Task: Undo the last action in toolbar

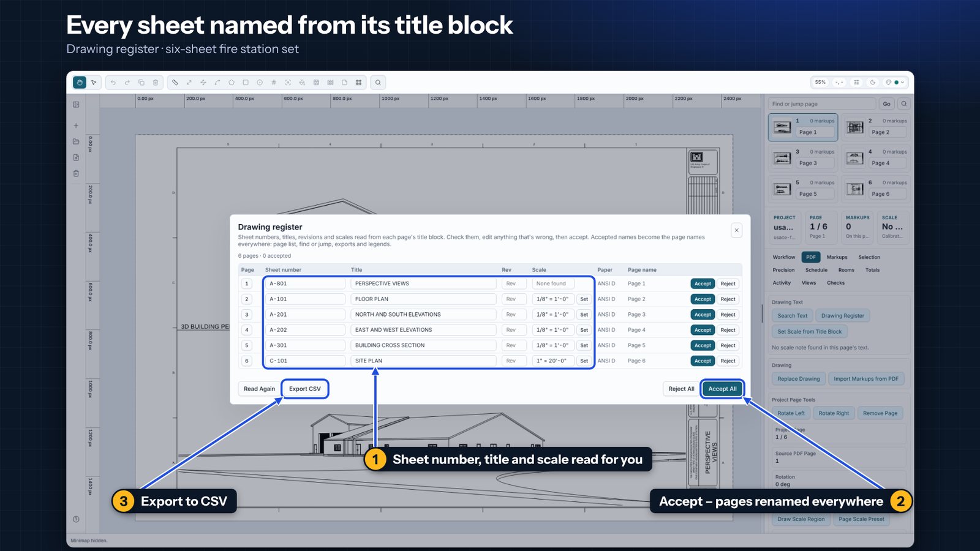Action: pyautogui.click(x=113, y=82)
